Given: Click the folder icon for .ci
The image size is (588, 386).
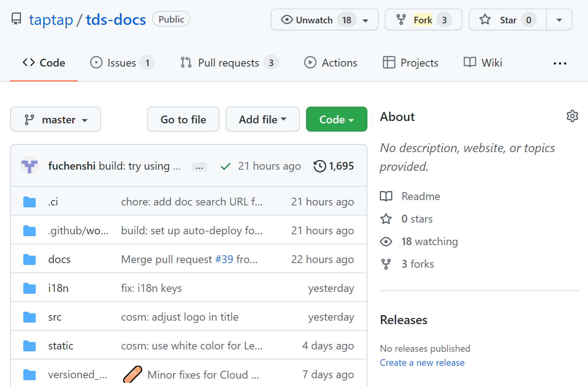Looking at the screenshot, I should pyautogui.click(x=30, y=202).
